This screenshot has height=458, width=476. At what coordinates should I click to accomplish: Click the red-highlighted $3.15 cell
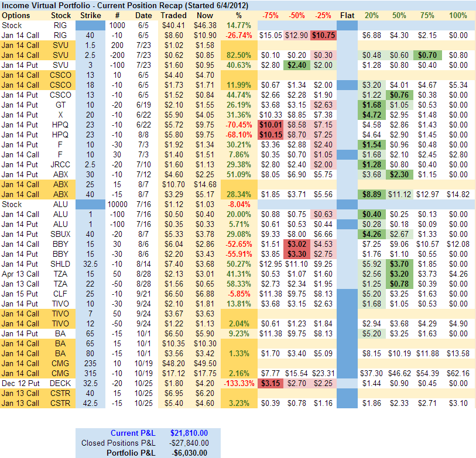coord(270,383)
